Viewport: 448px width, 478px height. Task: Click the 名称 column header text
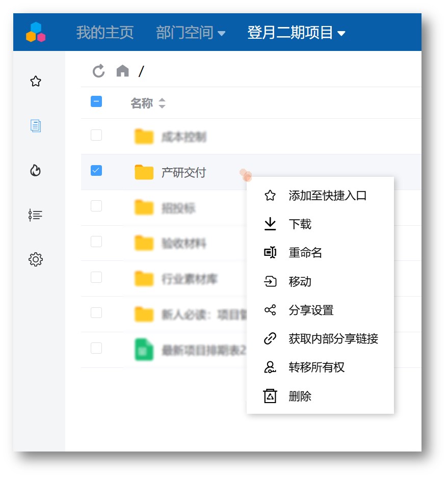pos(142,103)
